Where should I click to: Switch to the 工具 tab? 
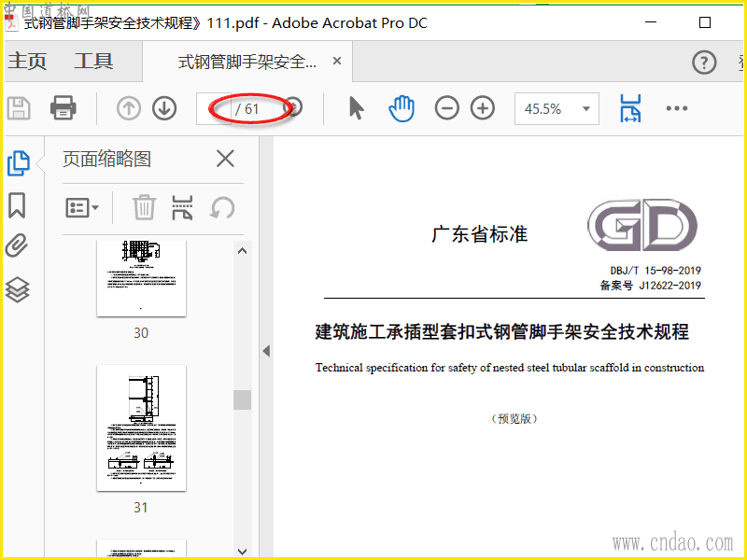pos(93,61)
